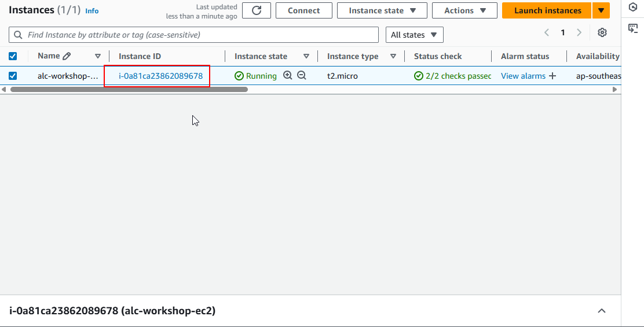Screen dimensions: 644x327
Task: Click the zoom-in magnifier next to Running
Action: [x=288, y=76]
